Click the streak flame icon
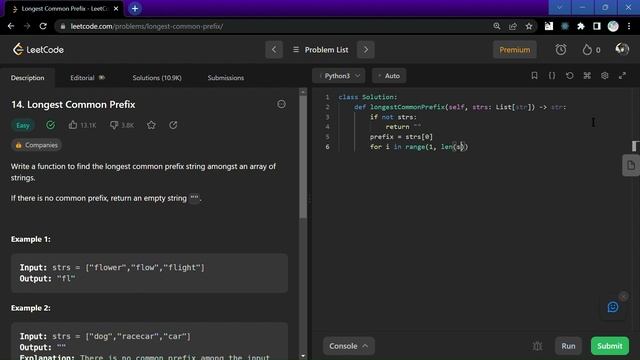This screenshot has height=360, width=640. click(587, 50)
